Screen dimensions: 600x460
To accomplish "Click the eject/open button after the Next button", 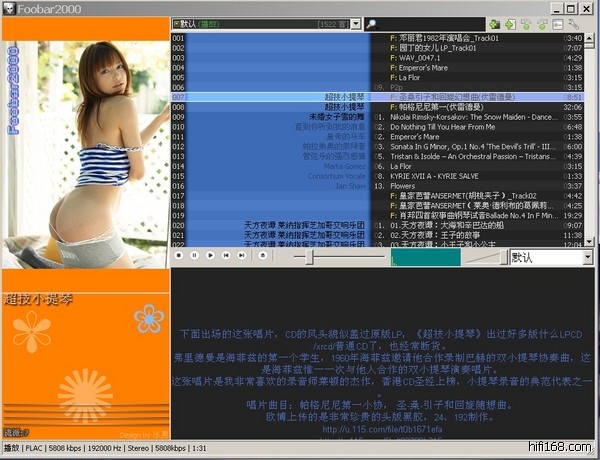I will pos(262,256).
